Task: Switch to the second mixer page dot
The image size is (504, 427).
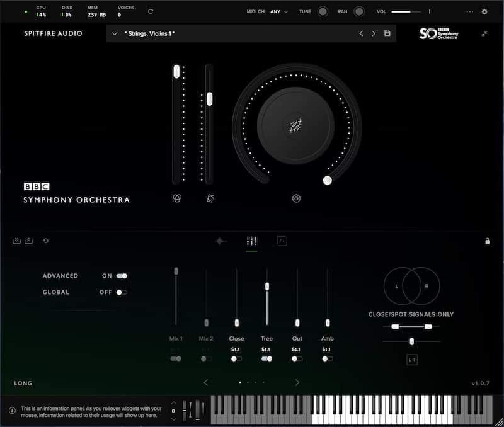Action: [248, 382]
